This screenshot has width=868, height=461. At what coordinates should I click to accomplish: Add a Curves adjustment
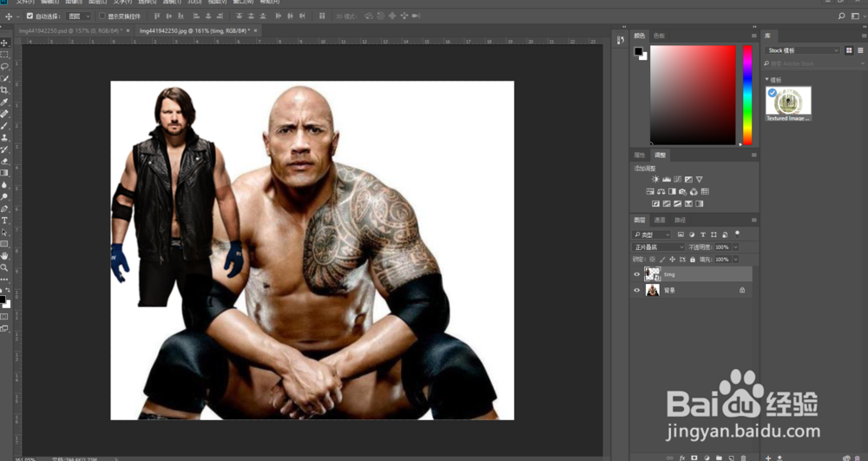click(x=678, y=180)
